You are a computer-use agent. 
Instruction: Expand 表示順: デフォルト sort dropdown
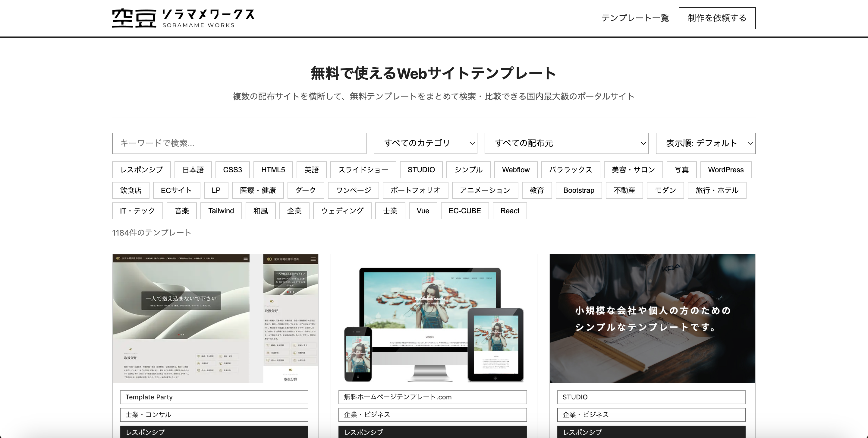[x=705, y=143]
